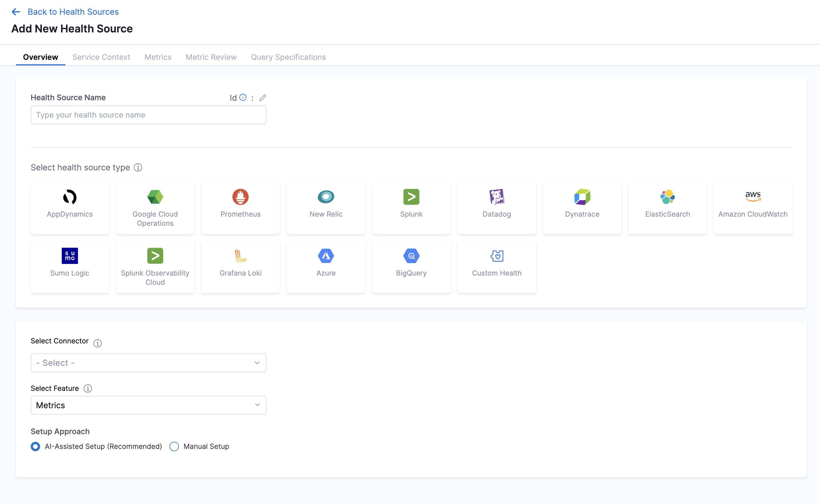
Task: Click the Health Source Name input field
Action: pyautogui.click(x=148, y=115)
